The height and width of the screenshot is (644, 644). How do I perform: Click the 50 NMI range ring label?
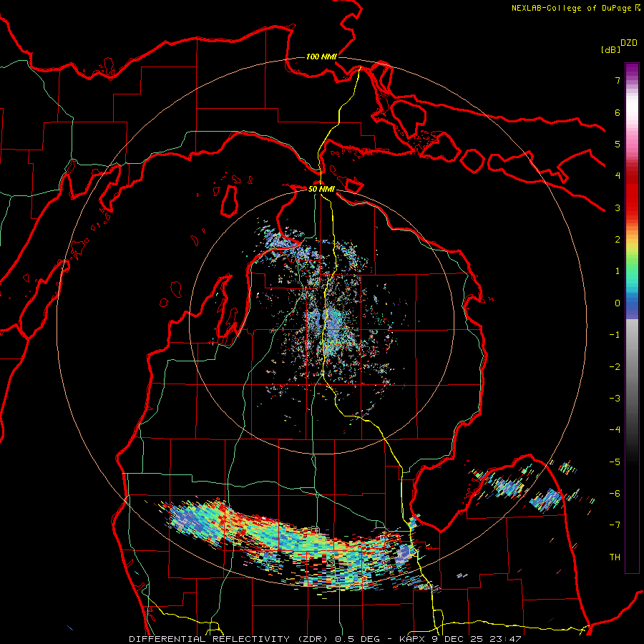321,189
